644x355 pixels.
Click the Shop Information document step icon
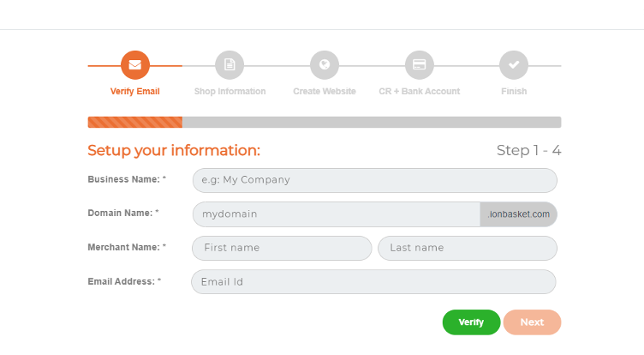(230, 65)
